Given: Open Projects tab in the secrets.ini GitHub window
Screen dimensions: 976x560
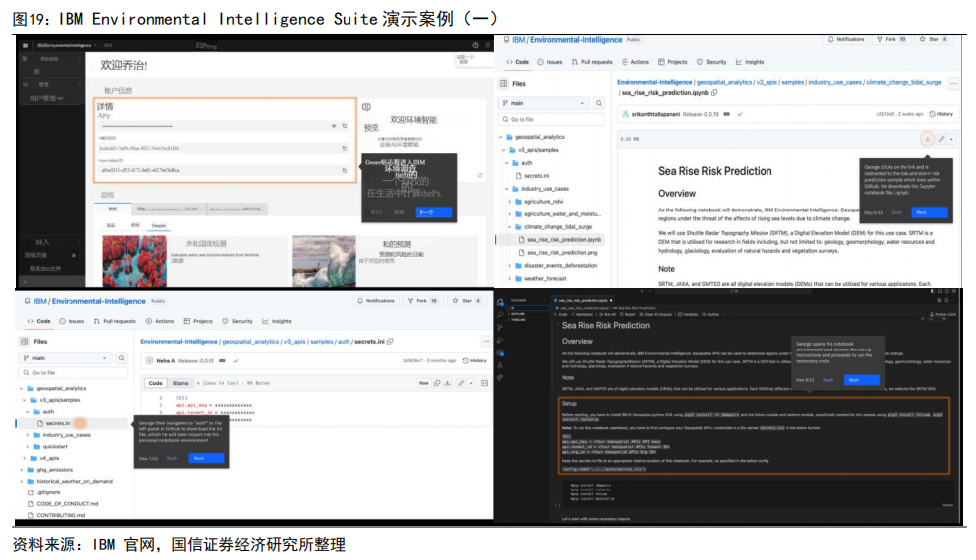Looking at the screenshot, I should (198, 321).
